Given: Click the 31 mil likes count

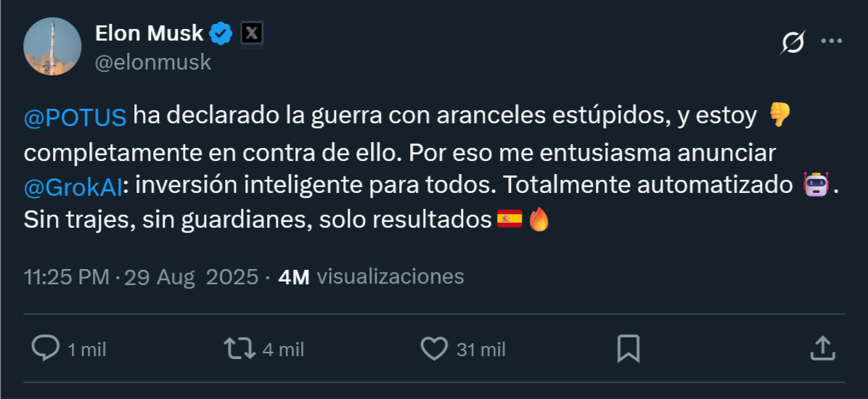Looking at the screenshot, I should [480, 350].
